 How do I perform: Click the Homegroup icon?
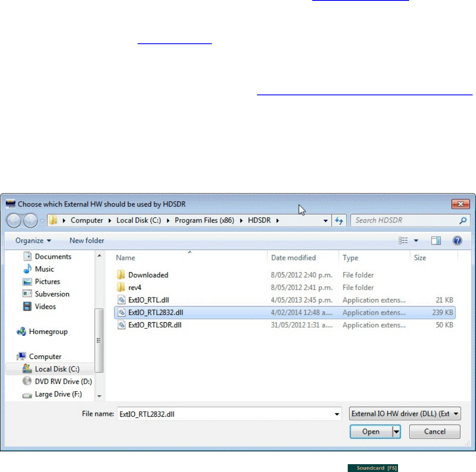pos(21,331)
